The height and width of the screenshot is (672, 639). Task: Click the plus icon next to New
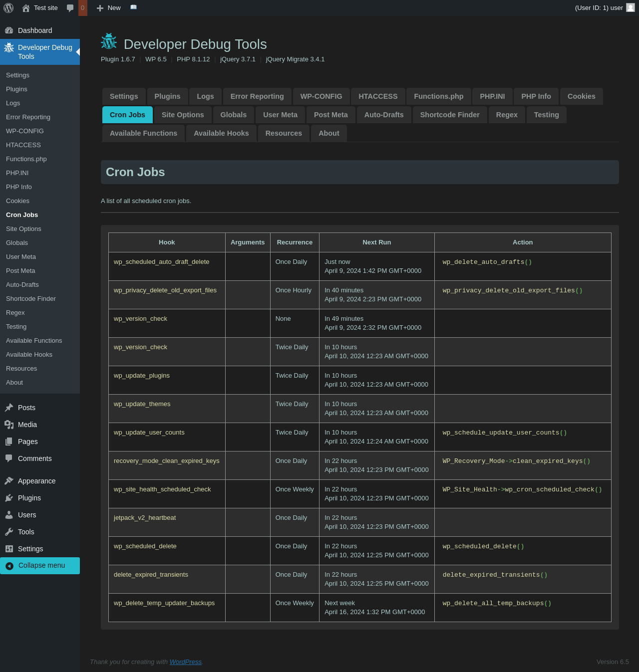click(x=100, y=8)
